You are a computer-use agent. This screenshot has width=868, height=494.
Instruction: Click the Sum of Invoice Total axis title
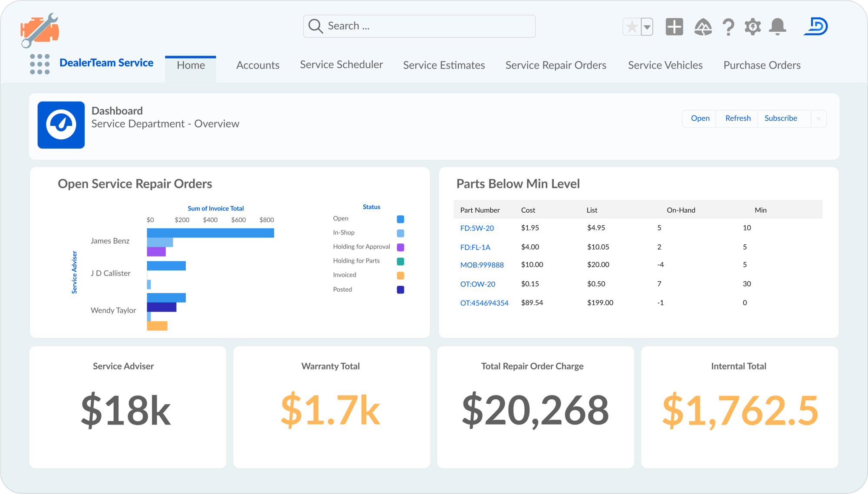(216, 208)
